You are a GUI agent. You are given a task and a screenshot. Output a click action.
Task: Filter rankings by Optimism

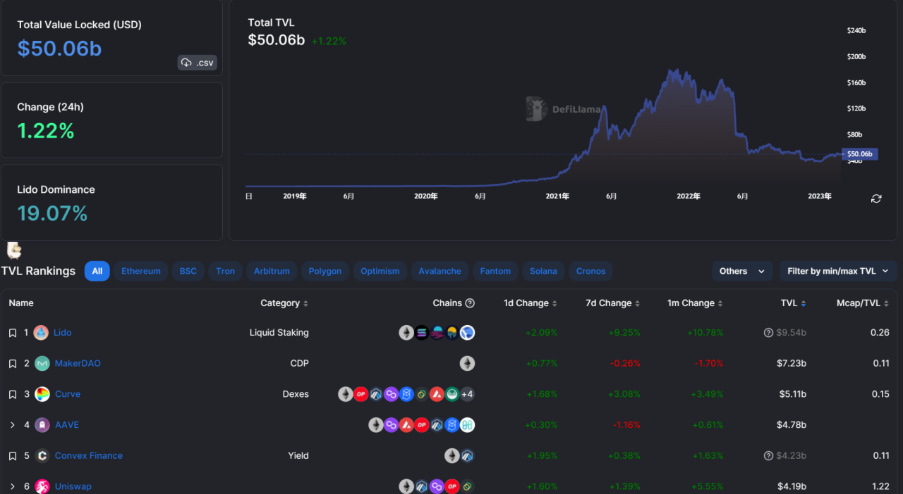point(380,271)
